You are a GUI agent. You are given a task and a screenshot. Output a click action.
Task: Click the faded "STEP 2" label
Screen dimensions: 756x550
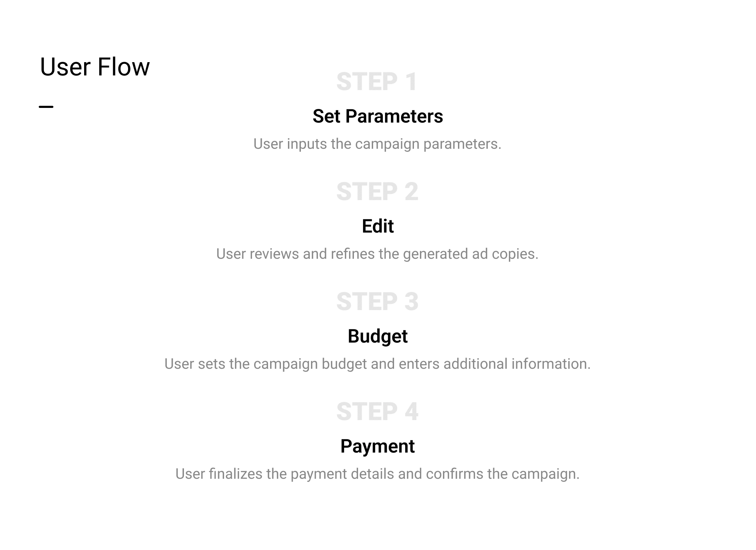click(x=377, y=192)
